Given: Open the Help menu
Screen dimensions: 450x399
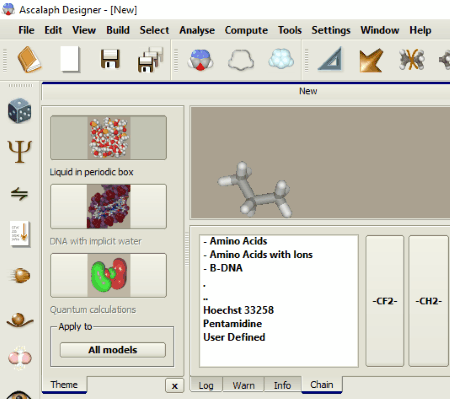Looking at the screenshot, I should tap(420, 30).
